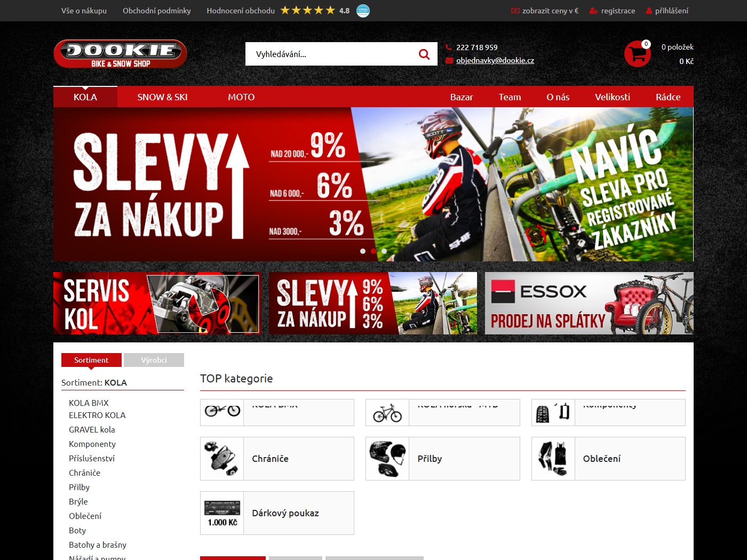Click the Přilby category label
The height and width of the screenshot is (560, 747).
click(430, 459)
